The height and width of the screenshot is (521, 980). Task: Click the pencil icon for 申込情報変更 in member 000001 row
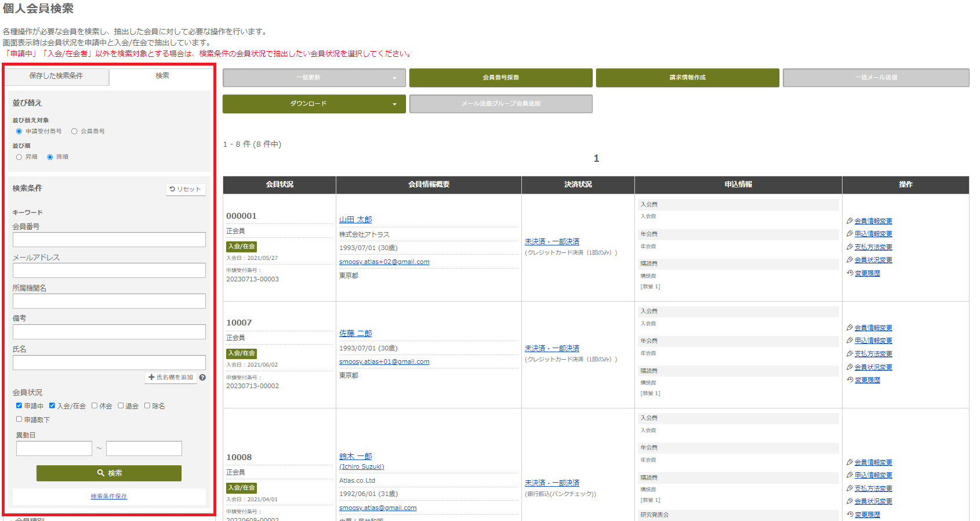[850, 233]
